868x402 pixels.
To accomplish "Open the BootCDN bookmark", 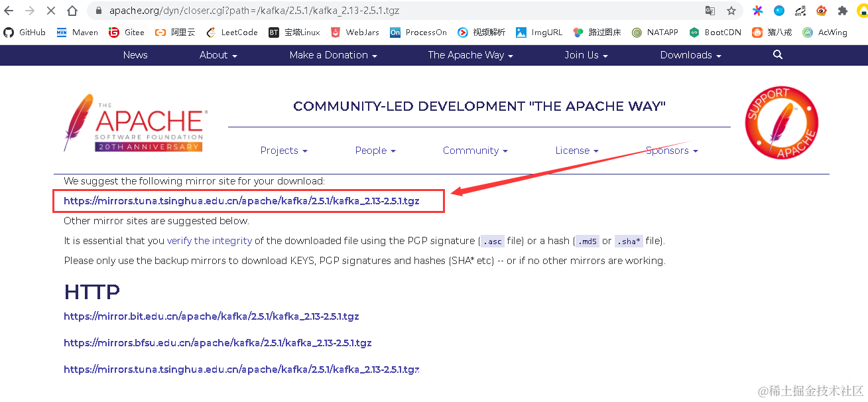I will coord(715,32).
